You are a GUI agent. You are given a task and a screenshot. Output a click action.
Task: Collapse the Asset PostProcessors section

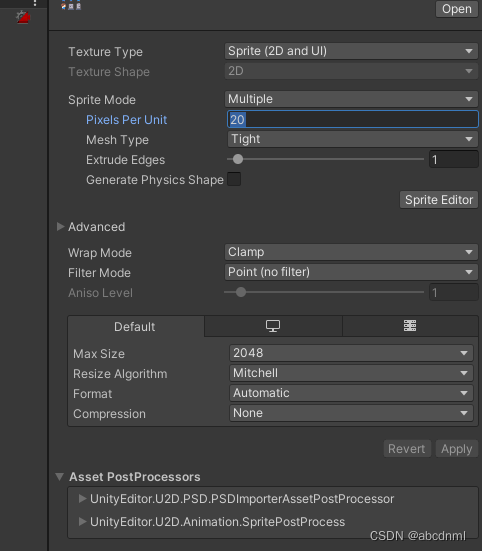[x=59, y=477]
